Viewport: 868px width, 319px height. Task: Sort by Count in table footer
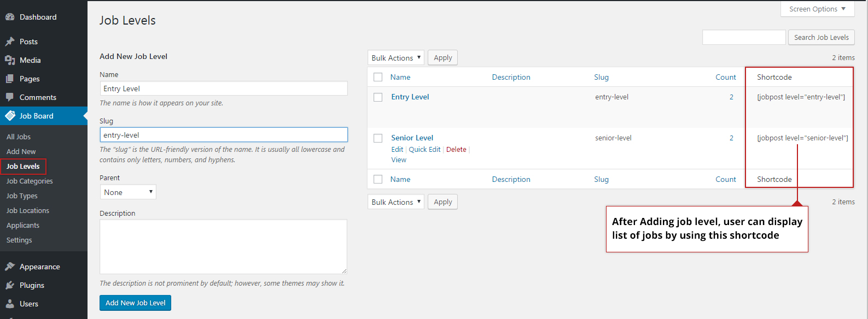pos(726,179)
